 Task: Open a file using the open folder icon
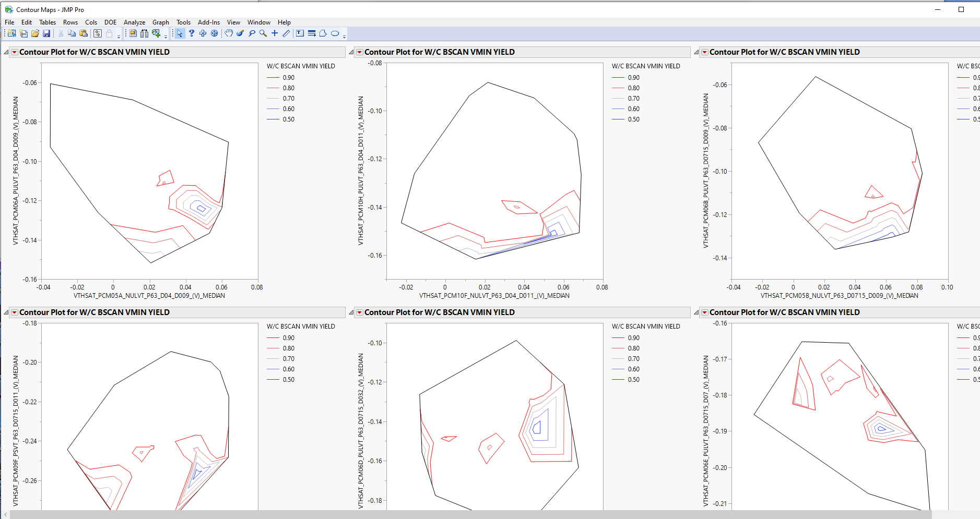point(36,33)
